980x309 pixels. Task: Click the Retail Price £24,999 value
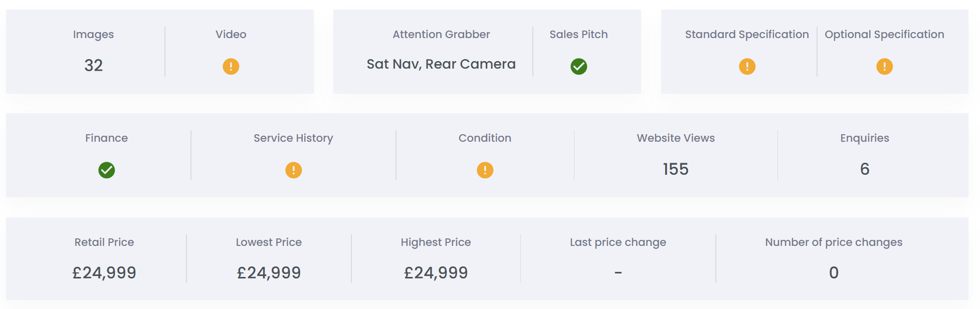(104, 273)
